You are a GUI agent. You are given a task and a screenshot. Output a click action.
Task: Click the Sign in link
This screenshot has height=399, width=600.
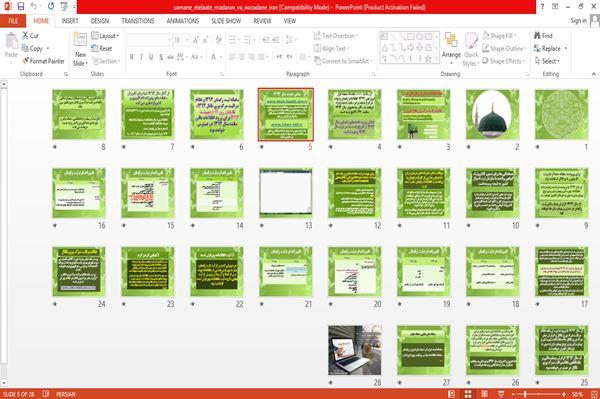click(578, 21)
